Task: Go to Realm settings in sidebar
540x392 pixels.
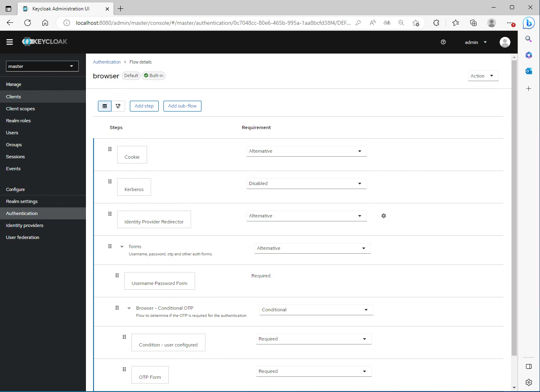Action: [22, 201]
